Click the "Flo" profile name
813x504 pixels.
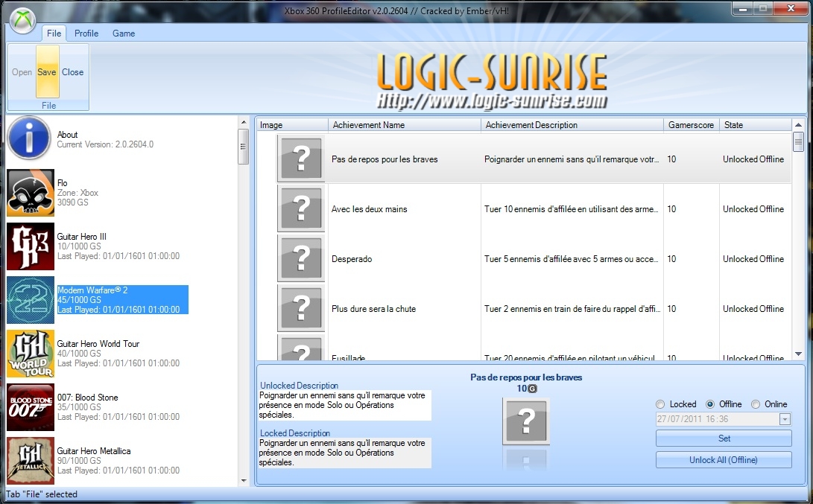click(62, 183)
